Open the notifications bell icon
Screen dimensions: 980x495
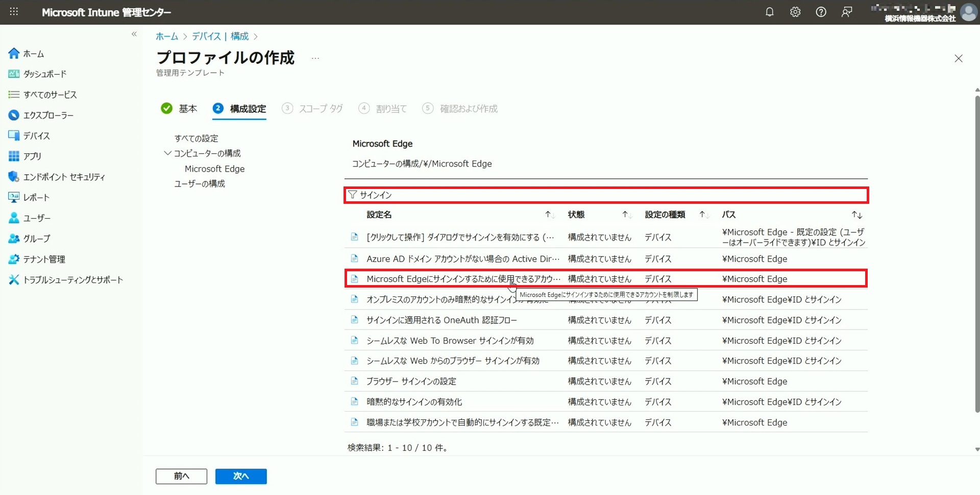click(x=769, y=12)
